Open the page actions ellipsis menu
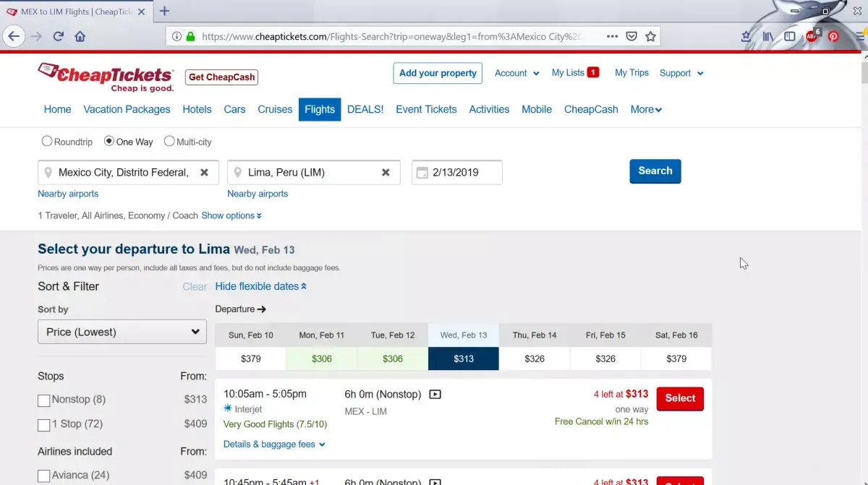The width and height of the screenshot is (868, 485). pyautogui.click(x=612, y=36)
